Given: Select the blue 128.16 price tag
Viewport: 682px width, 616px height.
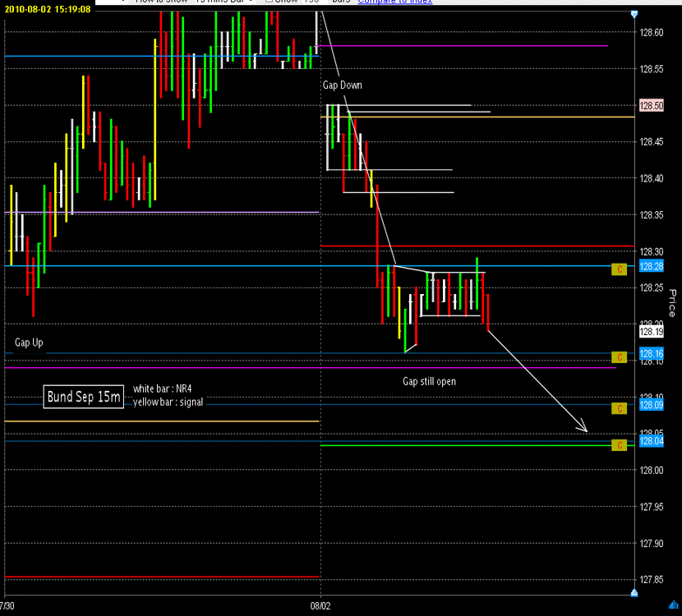Looking at the screenshot, I should tap(652, 353).
